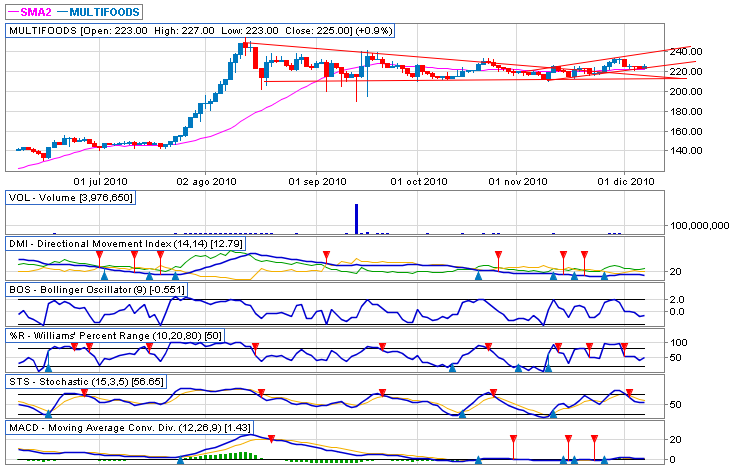Click the 01 sep 2010 date axis label

click(308, 182)
